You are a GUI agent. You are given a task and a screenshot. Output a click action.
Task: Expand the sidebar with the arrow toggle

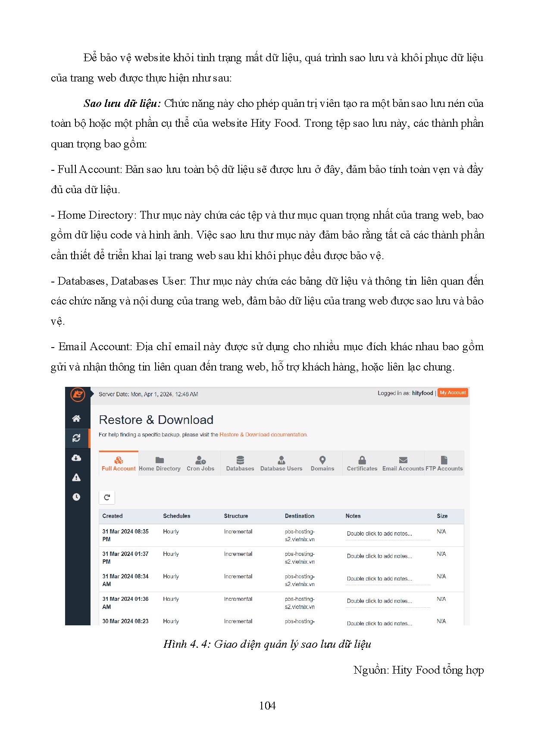(x=92, y=394)
